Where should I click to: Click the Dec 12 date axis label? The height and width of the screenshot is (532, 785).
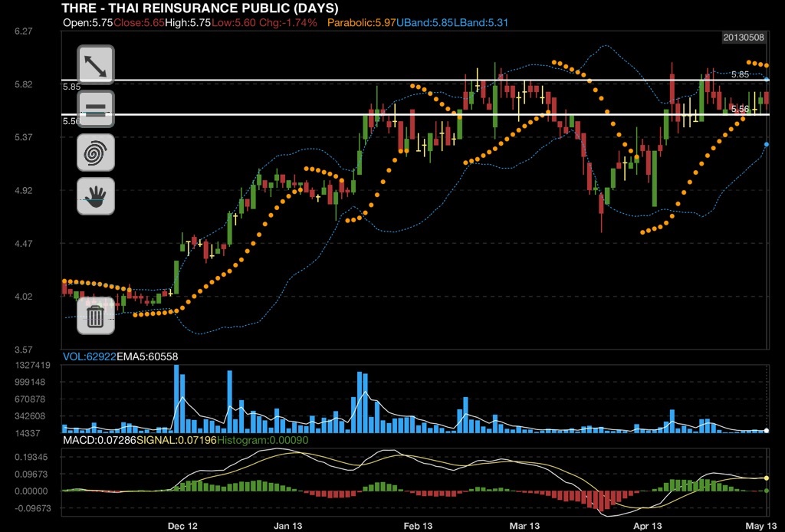point(182,526)
